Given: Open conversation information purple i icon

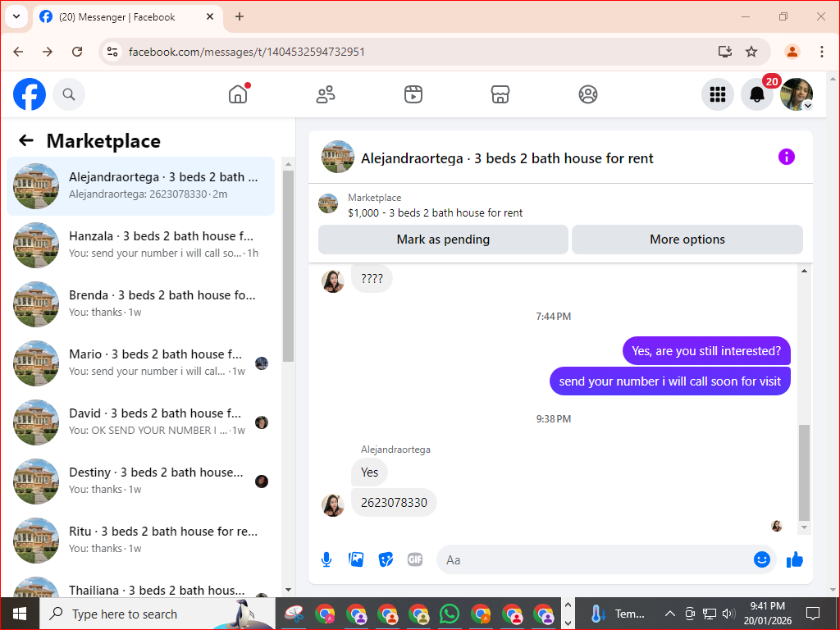Looking at the screenshot, I should (x=787, y=157).
